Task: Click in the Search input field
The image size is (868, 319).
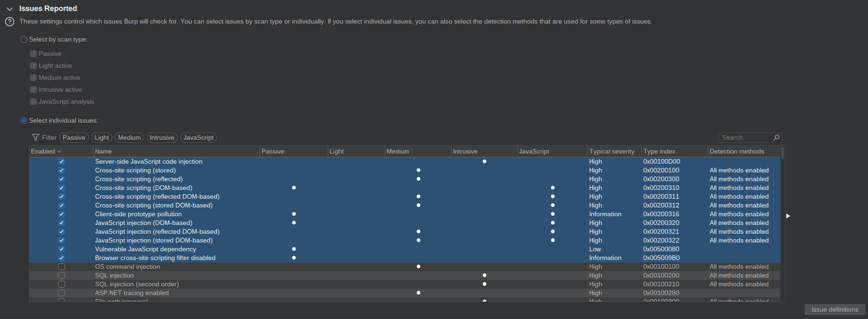Action: (x=744, y=137)
